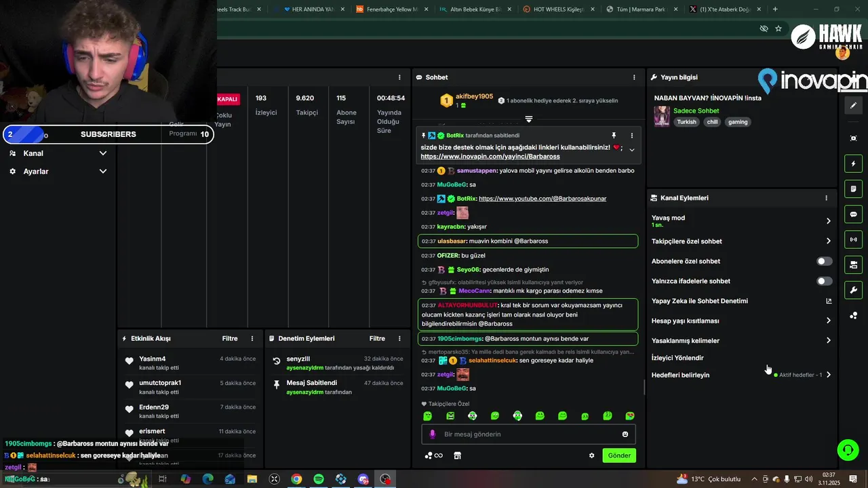Open Windows notification center icon
This screenshot has height=488, width=868.
pos(853,479)
